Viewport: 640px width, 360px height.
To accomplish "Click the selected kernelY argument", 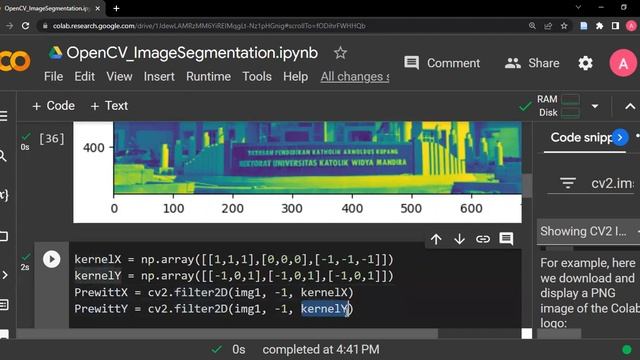I will (x=325, y=309).
